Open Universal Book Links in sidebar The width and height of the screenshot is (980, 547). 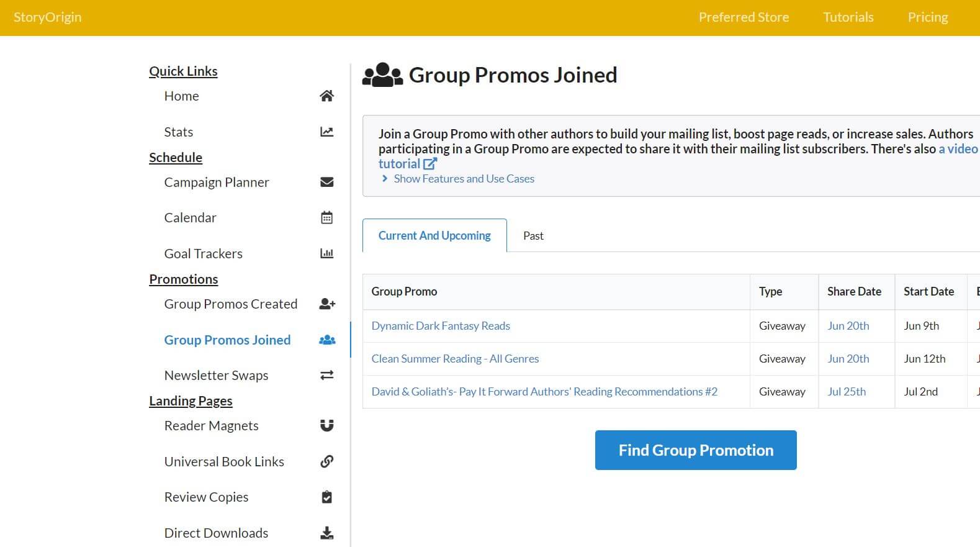tap(224, 462)
